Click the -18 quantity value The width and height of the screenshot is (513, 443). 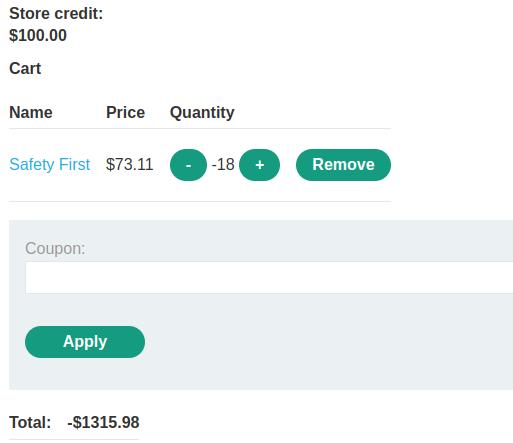coord(223,164)
